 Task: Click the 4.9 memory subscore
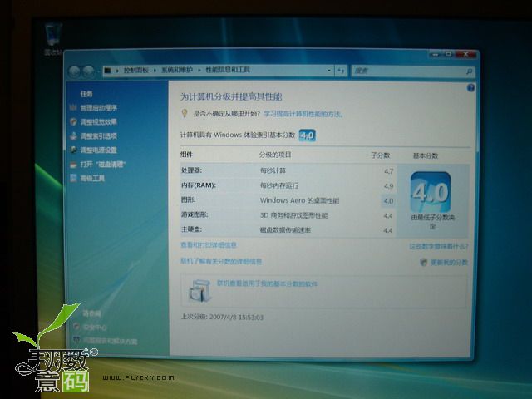click(388, 186)
